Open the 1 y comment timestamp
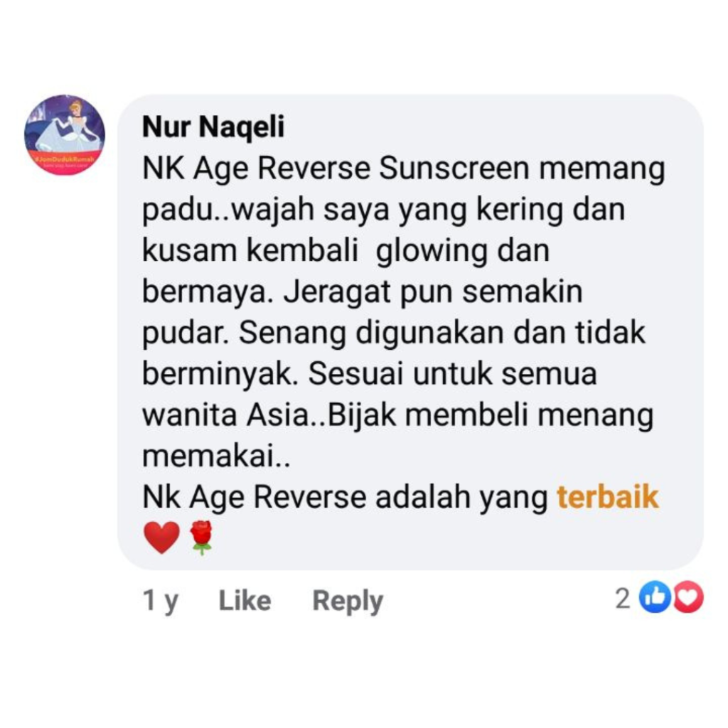Viewport: 728px width, 728px height. point(161,601)
